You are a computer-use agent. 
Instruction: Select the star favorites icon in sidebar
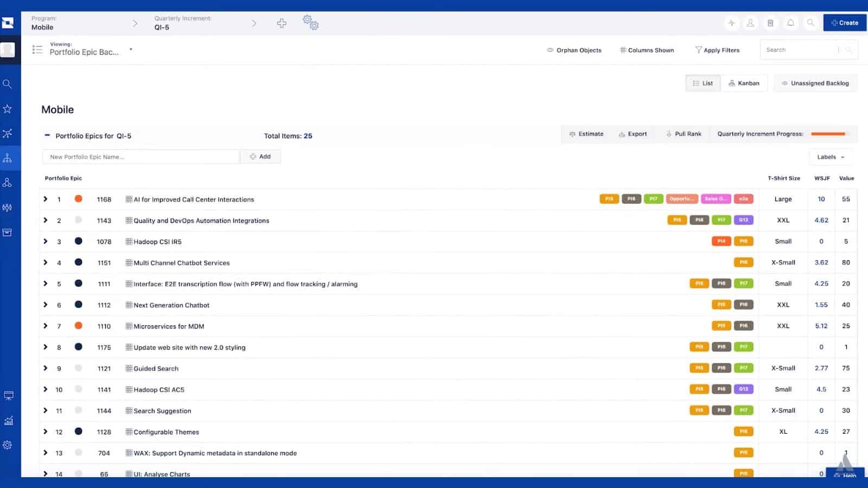[8, 108]
